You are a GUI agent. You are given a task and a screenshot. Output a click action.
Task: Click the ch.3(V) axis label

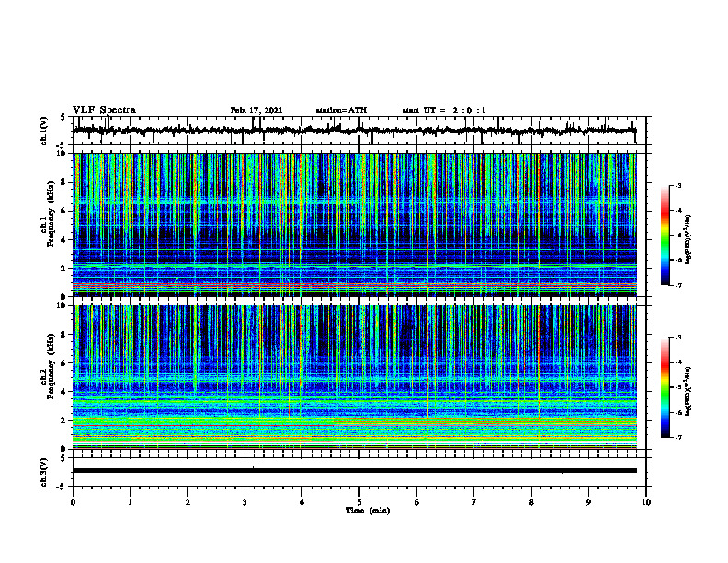(44, 473)
